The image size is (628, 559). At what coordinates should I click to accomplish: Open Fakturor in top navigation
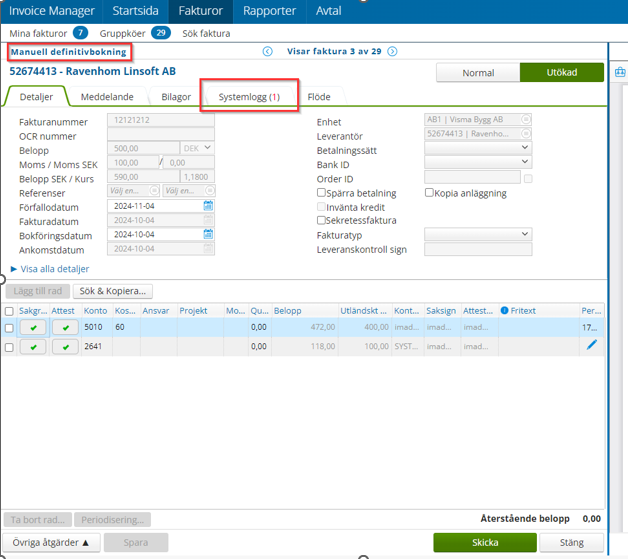[200, 11]
